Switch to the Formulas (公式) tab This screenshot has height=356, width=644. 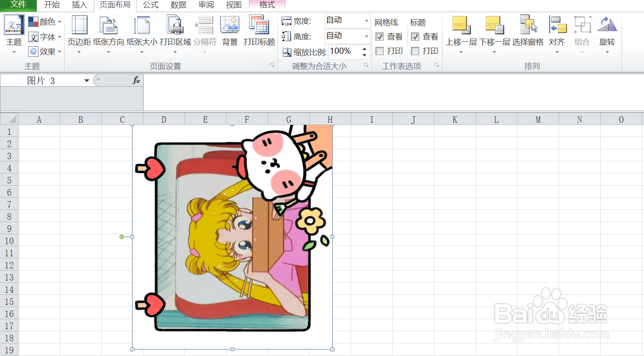(x=151, y=5)
